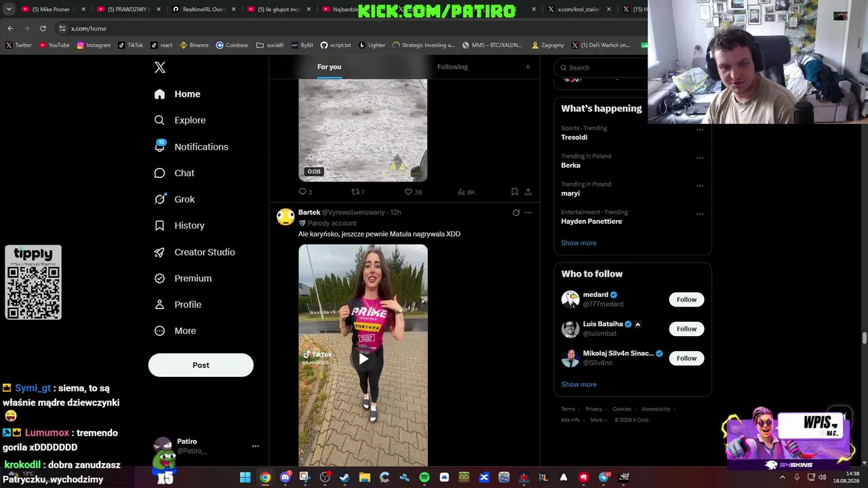868x488 pixels.
Task: Like the post with 38 likes
Action: click(x=413, y=192)
